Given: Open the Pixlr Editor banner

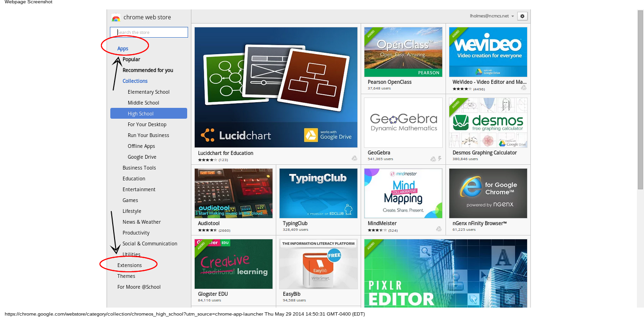Looking at the screenshot, I should pyautogui.click(x=446, y=274).
